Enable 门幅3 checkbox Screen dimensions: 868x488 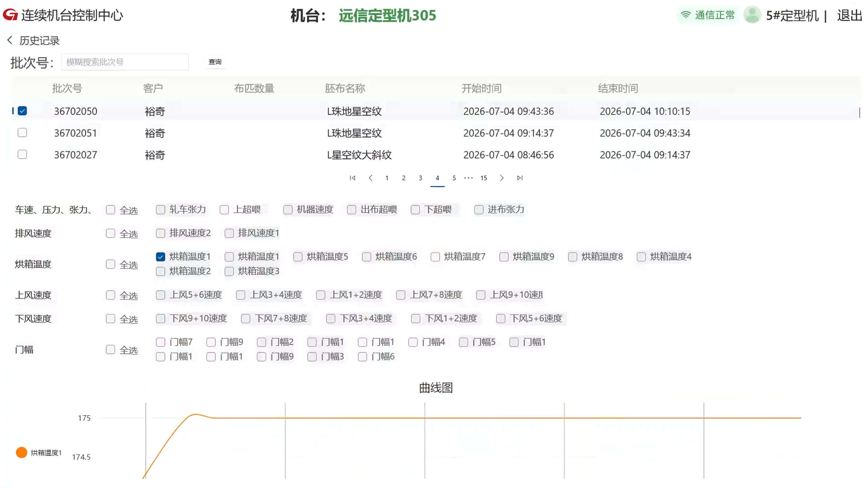pos(312,357)
